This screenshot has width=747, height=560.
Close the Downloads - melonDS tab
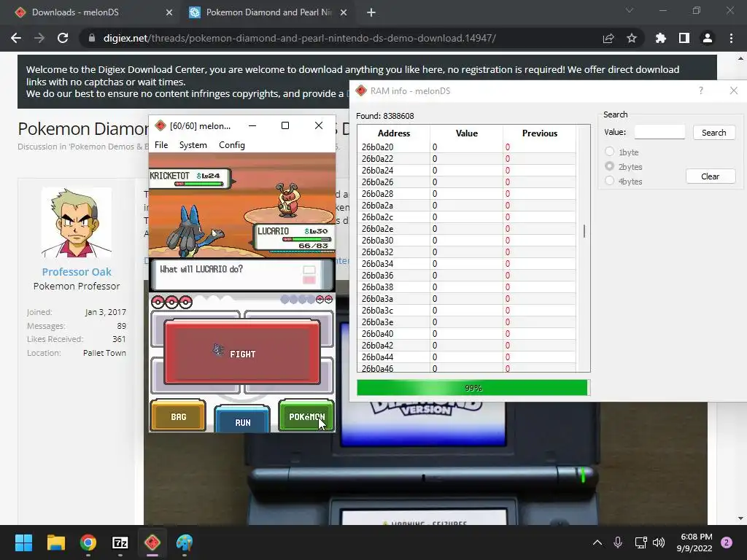pyautogui.click(x=169, y=13)
